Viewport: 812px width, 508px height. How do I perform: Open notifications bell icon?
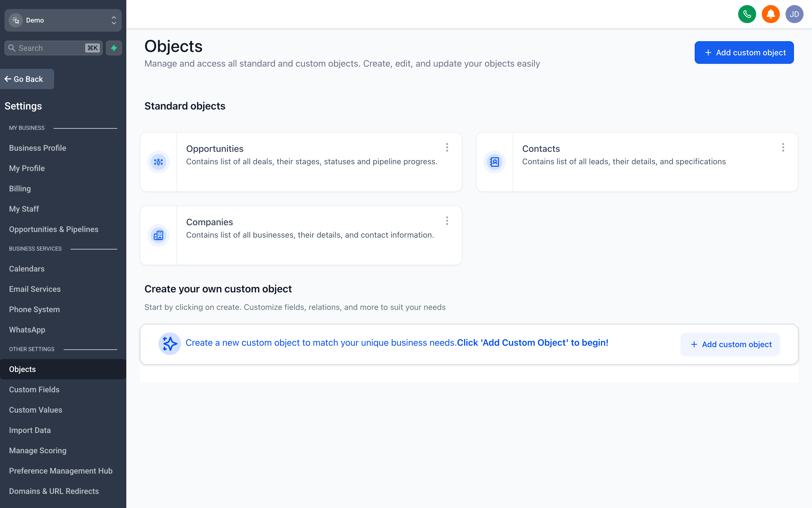coord(771,14)
